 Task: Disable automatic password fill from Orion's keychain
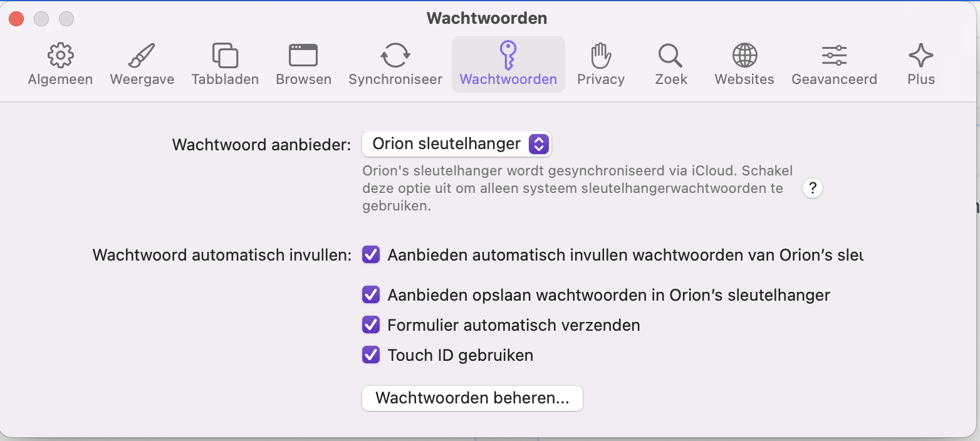(x=371, y=255)
